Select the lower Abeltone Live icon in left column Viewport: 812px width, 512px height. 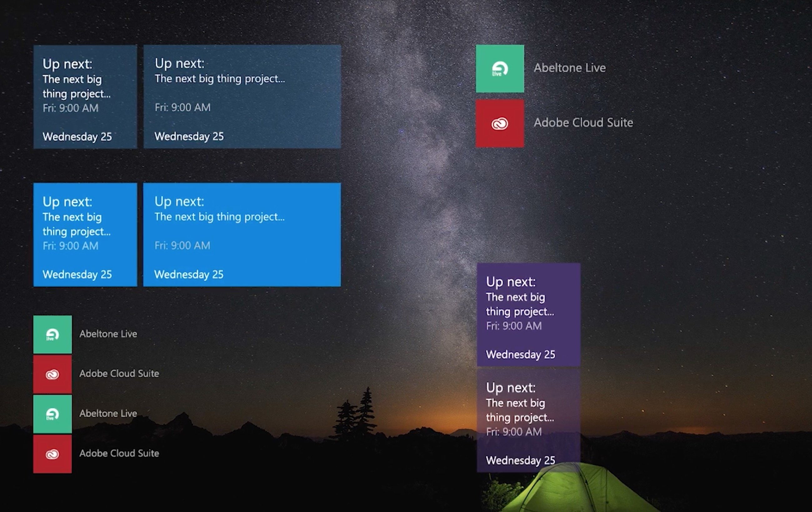point(52,414)
